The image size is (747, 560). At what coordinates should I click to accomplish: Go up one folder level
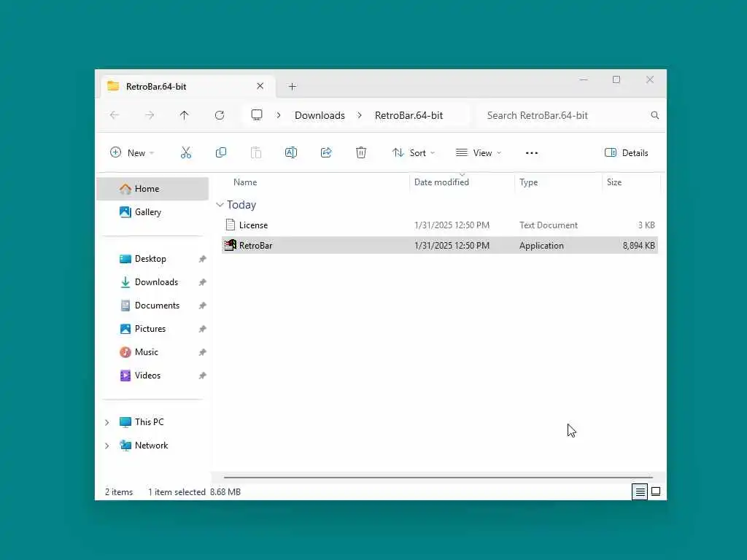pyautogui.click(x=185, y=115)
